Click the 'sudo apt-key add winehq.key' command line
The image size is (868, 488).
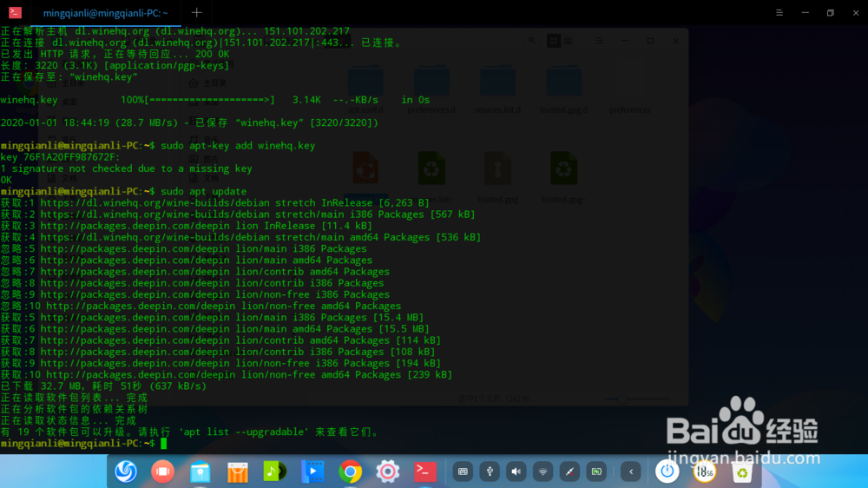[238, 146]
